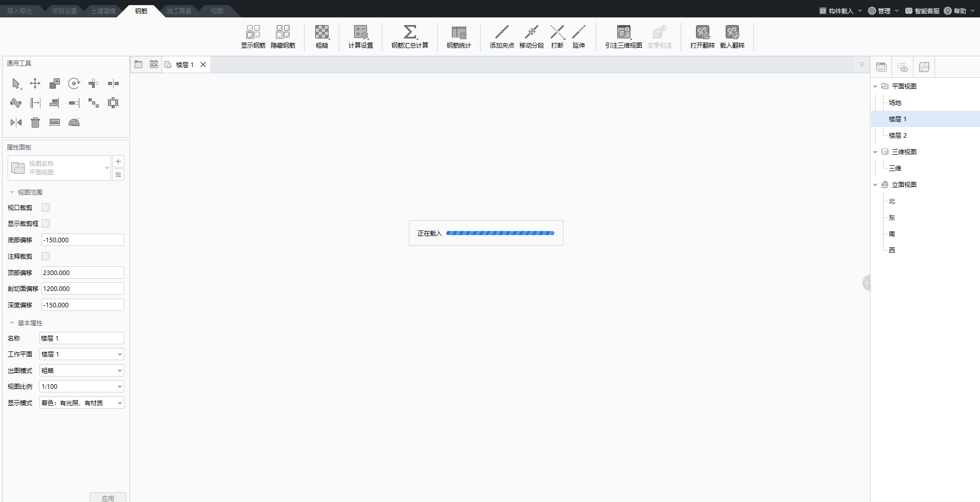Edit 顶部偏移 2300.000 field

[83, 273]
